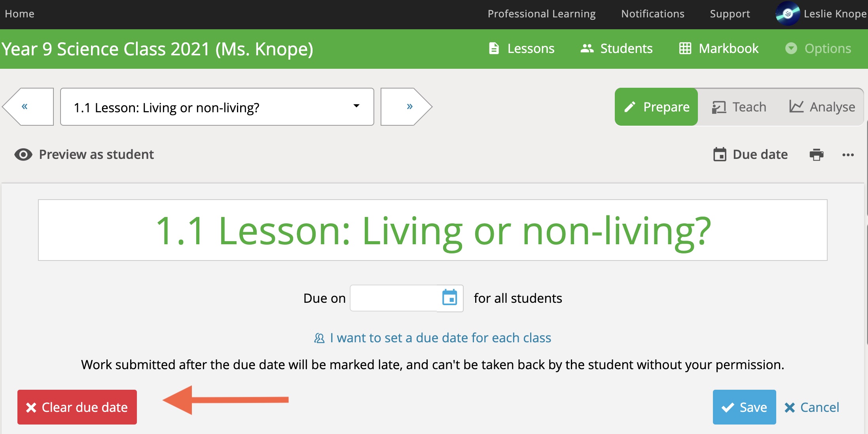
Task: Open the Markbook tab
Action: [x=719, y=49]
